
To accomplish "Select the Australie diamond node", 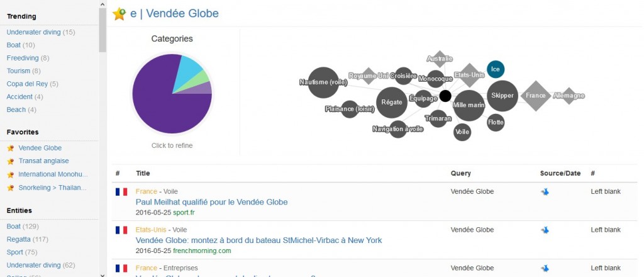I will 440,59.
